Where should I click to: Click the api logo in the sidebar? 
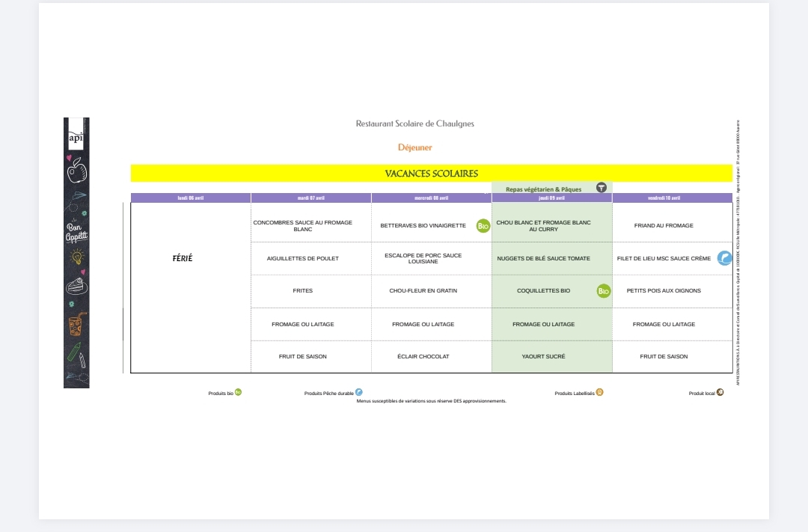(x=76, y=138)
